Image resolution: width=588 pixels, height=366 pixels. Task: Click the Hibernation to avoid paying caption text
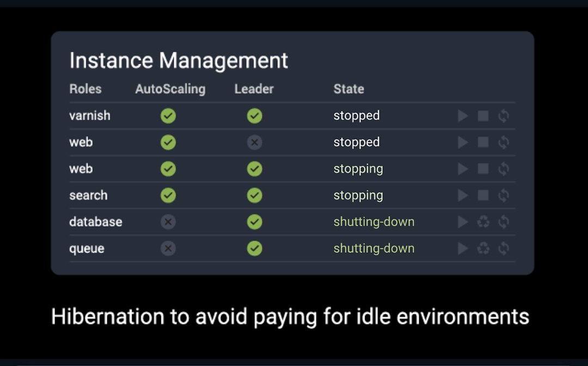[290, 317]
